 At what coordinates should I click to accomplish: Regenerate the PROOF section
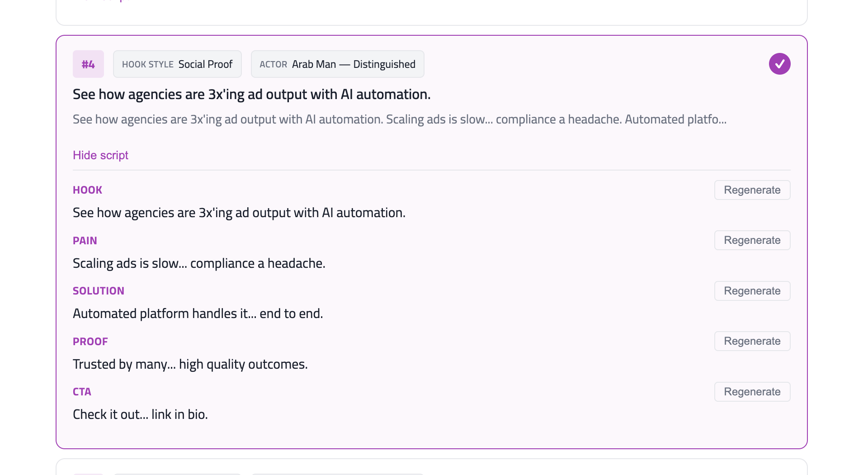pos(752,341)
